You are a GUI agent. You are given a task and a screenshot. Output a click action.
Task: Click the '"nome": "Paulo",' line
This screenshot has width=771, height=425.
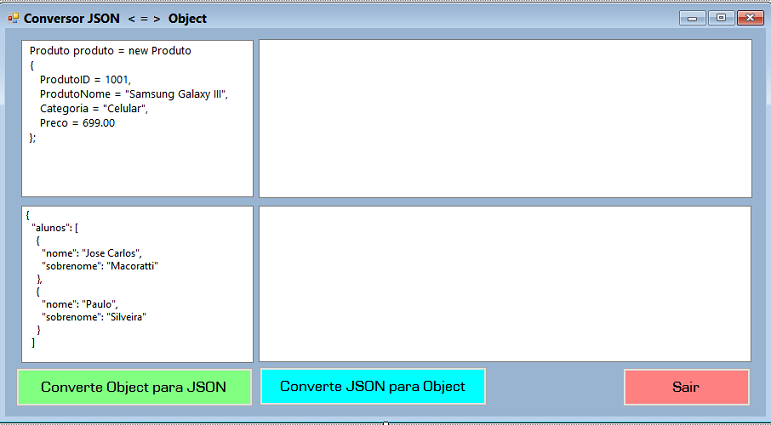click(x=80, y=304)
